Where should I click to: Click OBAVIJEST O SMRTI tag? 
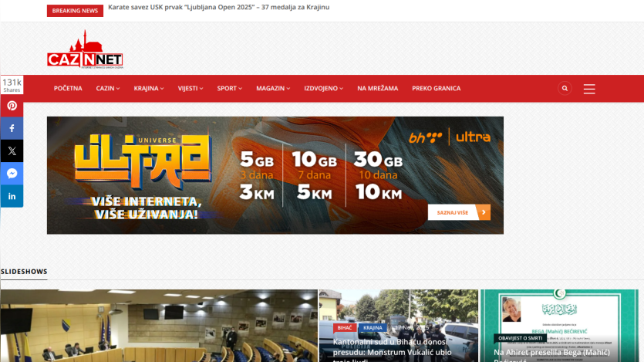(520, 338)
